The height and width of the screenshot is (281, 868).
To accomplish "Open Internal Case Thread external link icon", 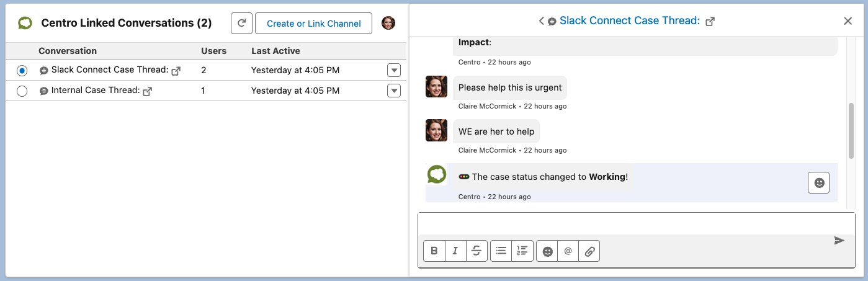I will (148, 91).
